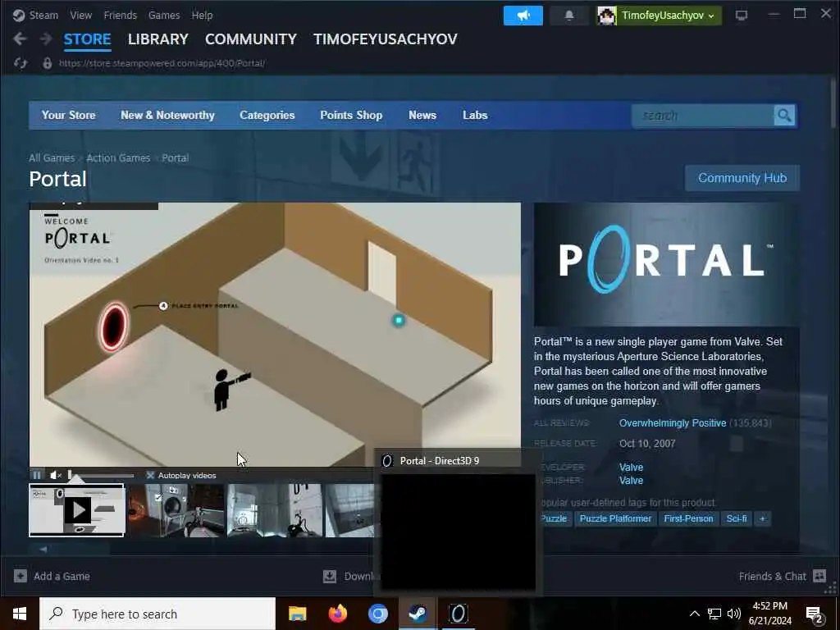Viewport: 840px width, 630px height.
Task: Select the Sci-fi tag
Action: (737, 518)
